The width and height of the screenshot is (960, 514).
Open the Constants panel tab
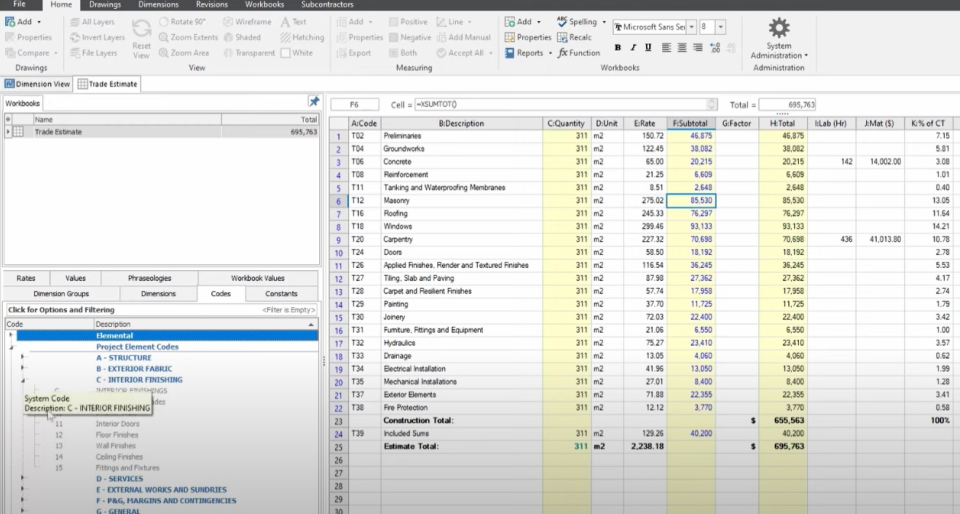(282, 294)
